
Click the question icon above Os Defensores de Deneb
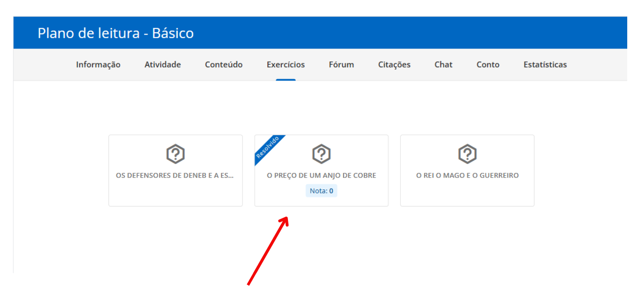click(x=175, y=154)
